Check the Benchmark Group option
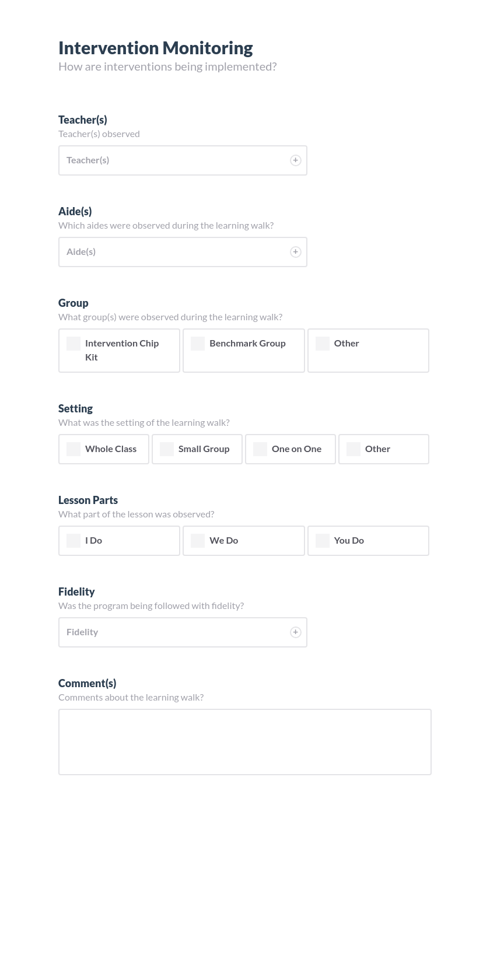 [198, 344]
